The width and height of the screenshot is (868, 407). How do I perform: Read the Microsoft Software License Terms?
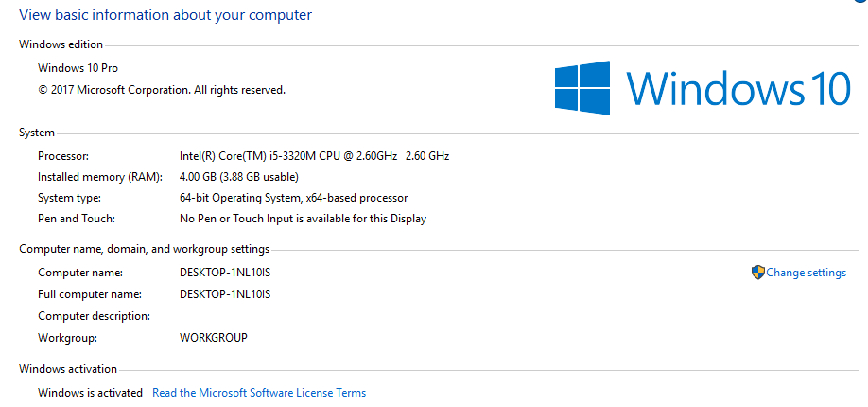point(259,393)
